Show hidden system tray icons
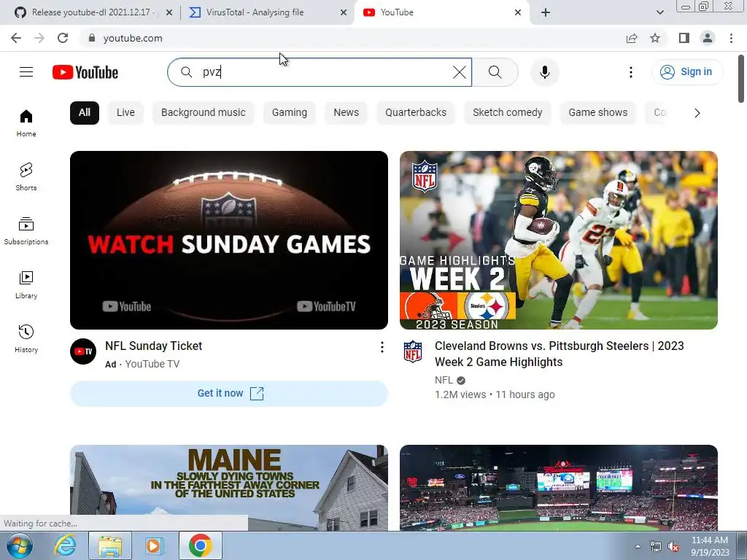This screenshot has width=747, height=560. coord(638,546)
